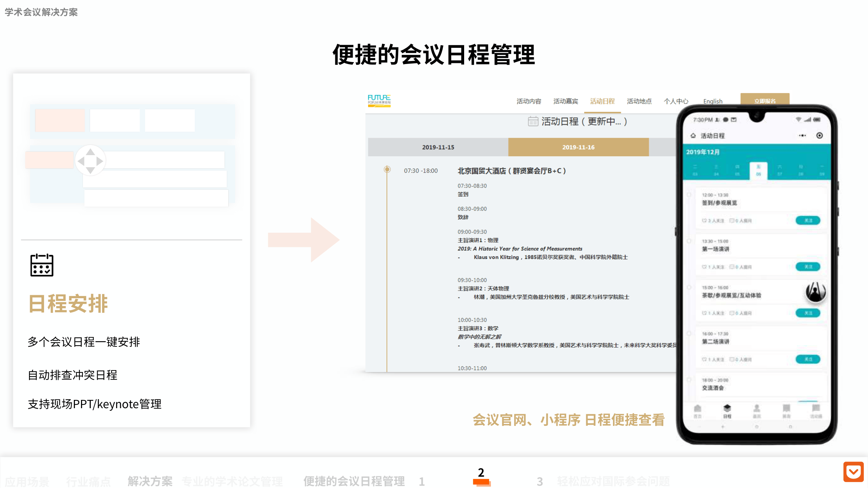Image resolution: width=868 pixels, height=488 pixels.
Task: Tap 关注 on the 茶歇/参观展览/互动体验 card
Action: [808, 313]
